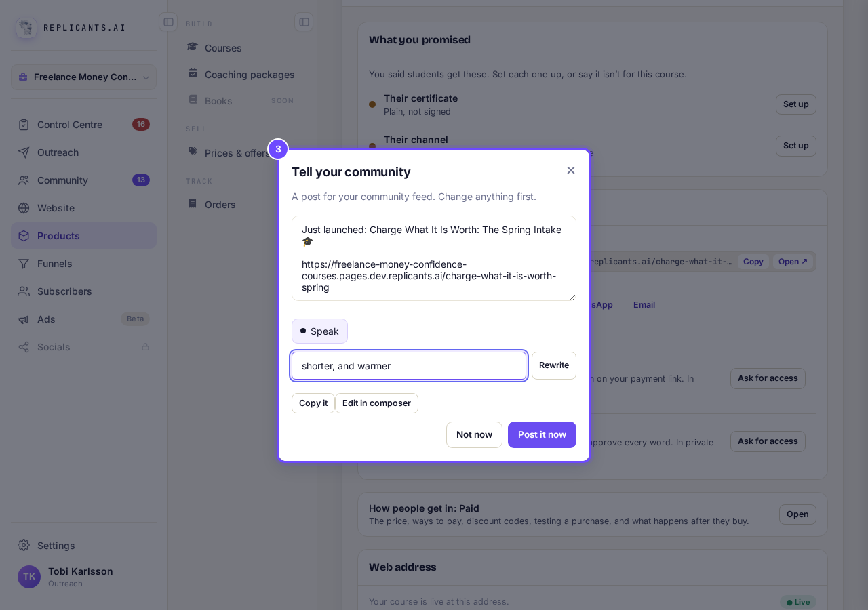Close the Tell your community dialog
Viewport: 868px width, 610px height.
tap(571, 171)
